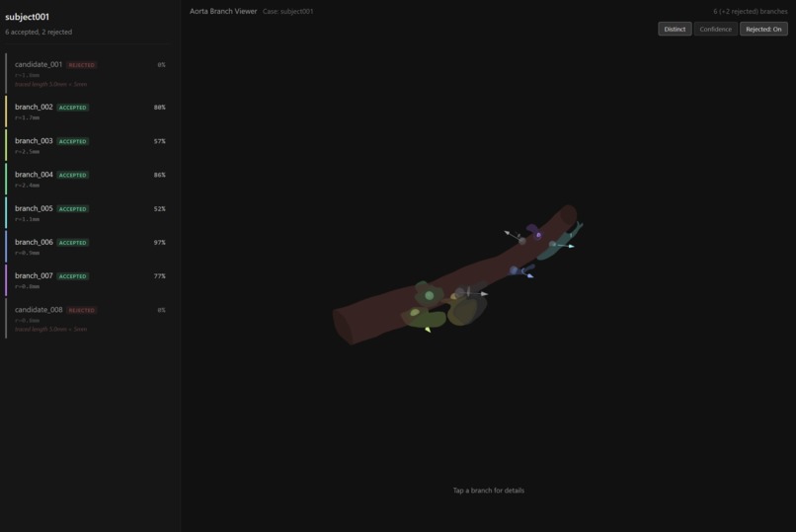Select branch_004 in the branch list
The width and height of the screenshot is (796, 532).
tap(87, 179)
